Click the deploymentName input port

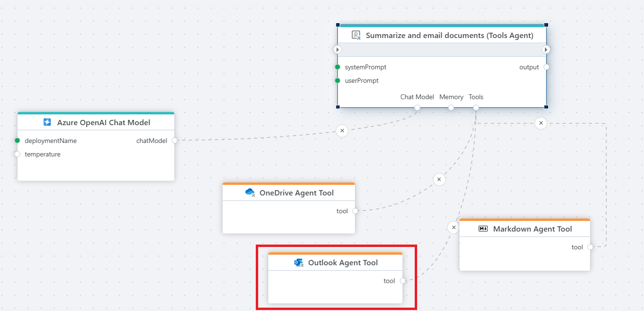tap(17, 141)
